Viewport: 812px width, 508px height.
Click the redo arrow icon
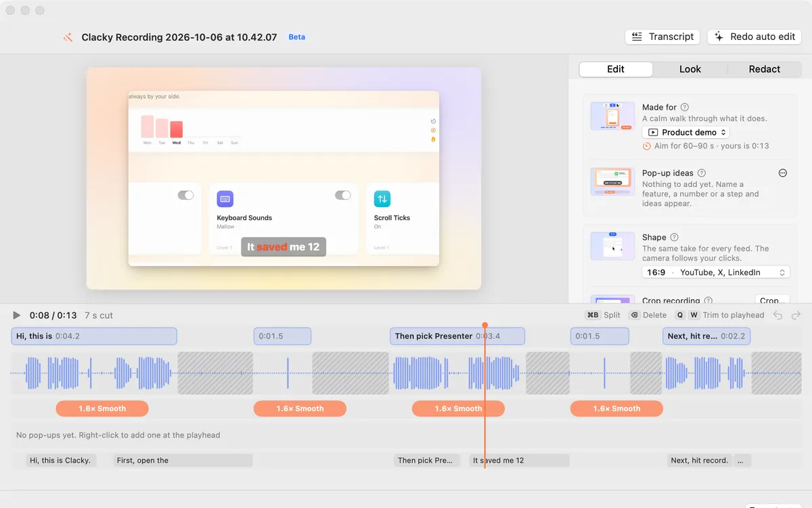coord(796,315)
